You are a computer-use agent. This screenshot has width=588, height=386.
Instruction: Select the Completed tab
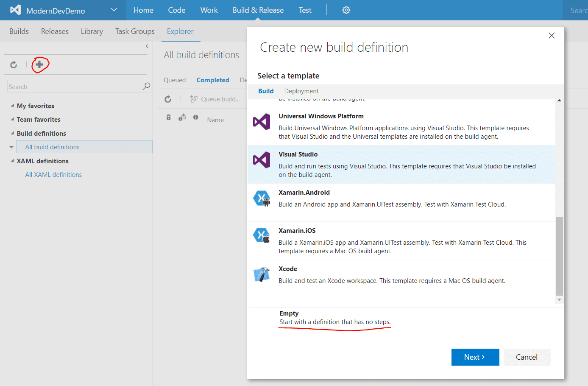(213, 80)
